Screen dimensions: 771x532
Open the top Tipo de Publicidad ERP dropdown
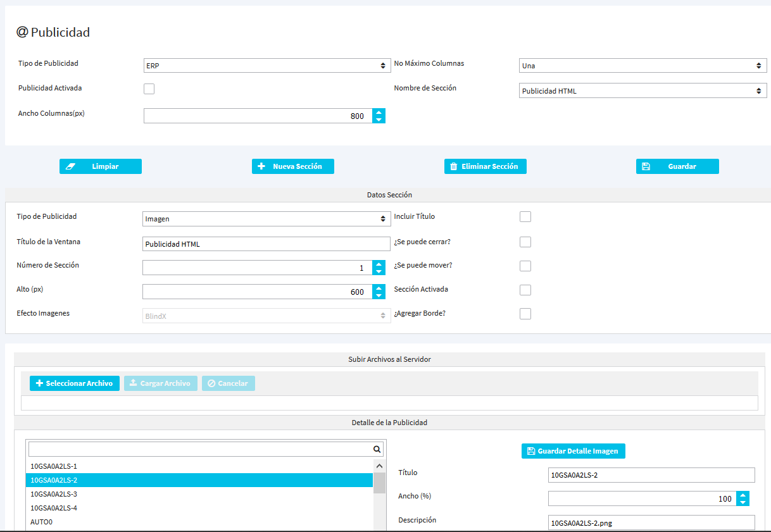(266, 66)
